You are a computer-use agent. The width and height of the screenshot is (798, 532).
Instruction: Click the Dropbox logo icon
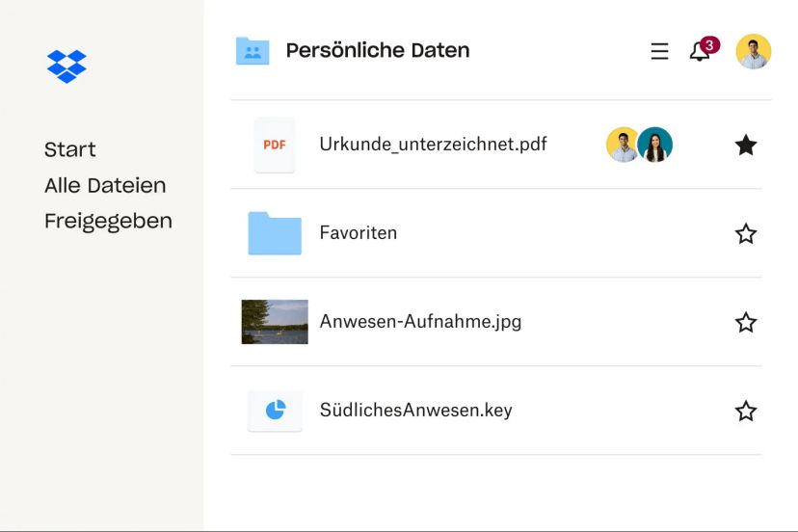point(66,66)
